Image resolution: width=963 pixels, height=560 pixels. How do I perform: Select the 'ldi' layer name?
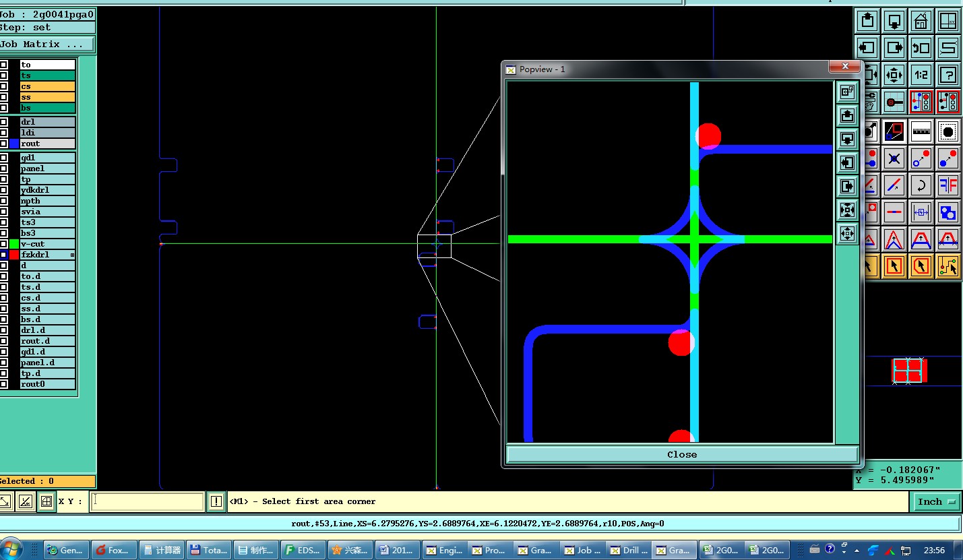coord(47,133)
